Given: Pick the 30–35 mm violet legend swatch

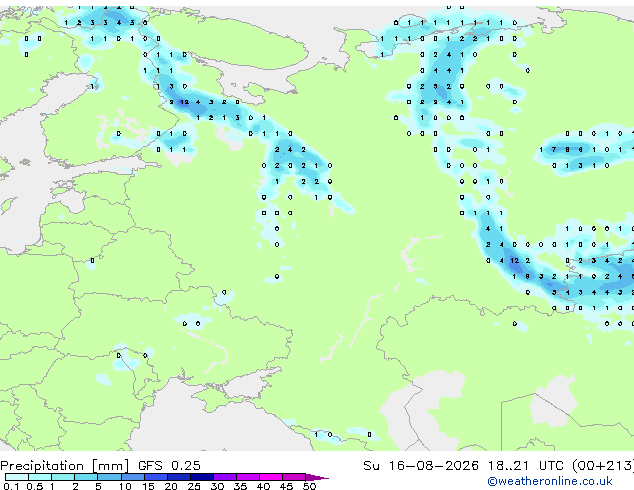Looking at the screenshot, I should coord(224,477).
